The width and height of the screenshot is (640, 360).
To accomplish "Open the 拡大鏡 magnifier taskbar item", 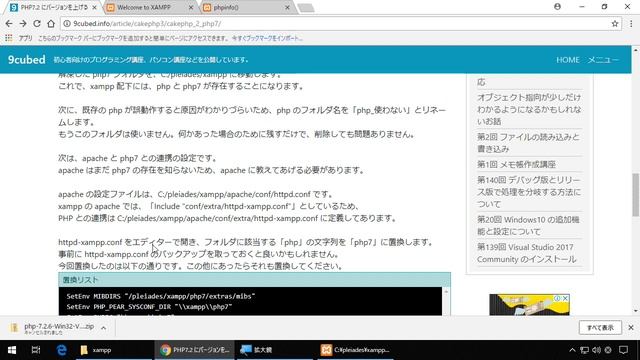I will click(x=275, y=350).
